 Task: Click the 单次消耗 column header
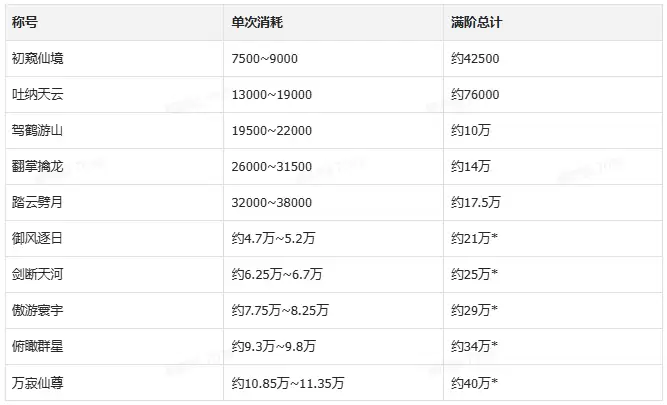click(x=334, y=23)
